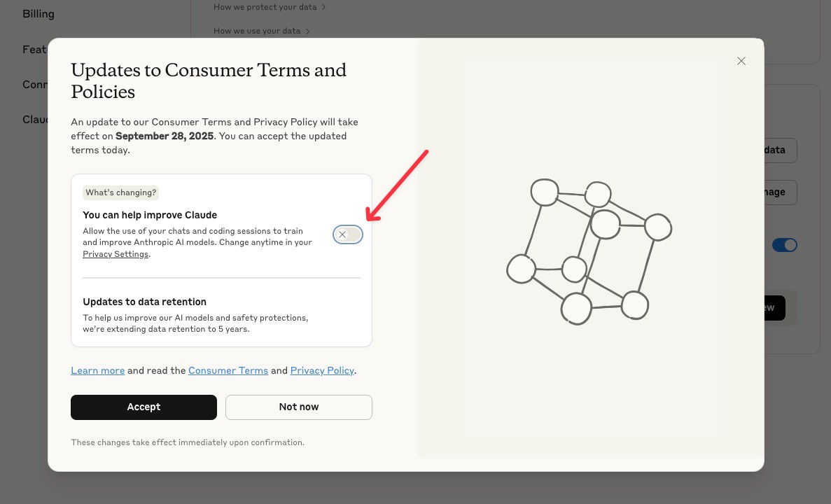831x504 pixels.
Task: Click the "What's changing?" badge
Action: click(x=121, y=192)
